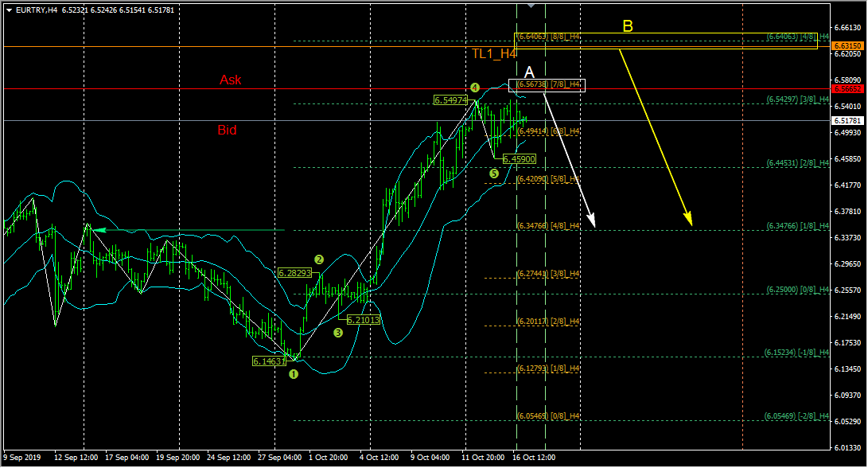This screenshot has height=468, width=868.
Task: Click the 6.66130 value on price scale
Action: 847,28
